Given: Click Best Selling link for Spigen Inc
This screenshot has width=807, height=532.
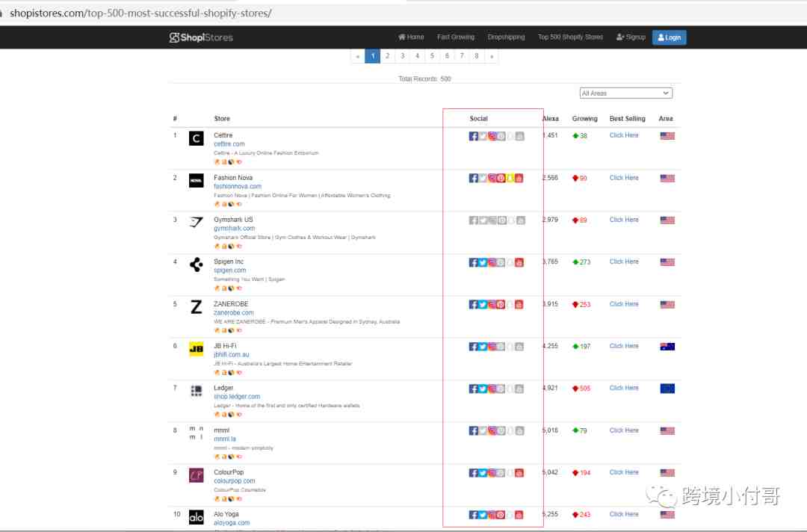Looking at the screenshot, I should 624,262.
